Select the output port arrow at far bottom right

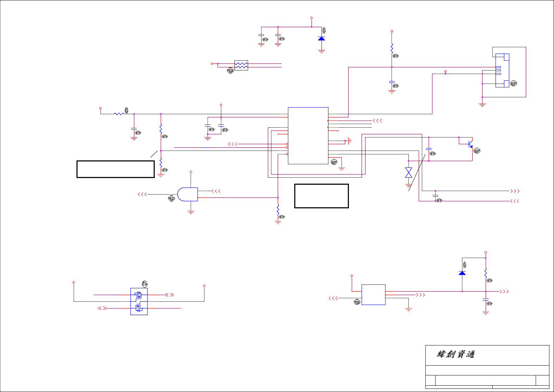[x=504, y=292]
